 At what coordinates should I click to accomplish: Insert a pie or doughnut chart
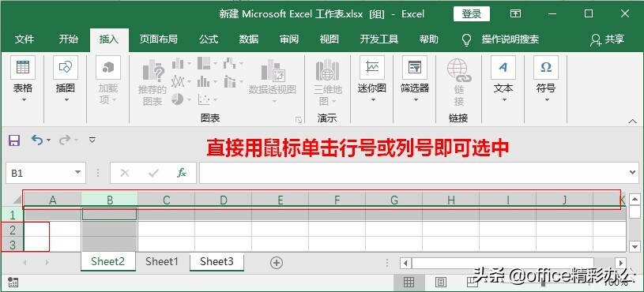pos(178,99)
